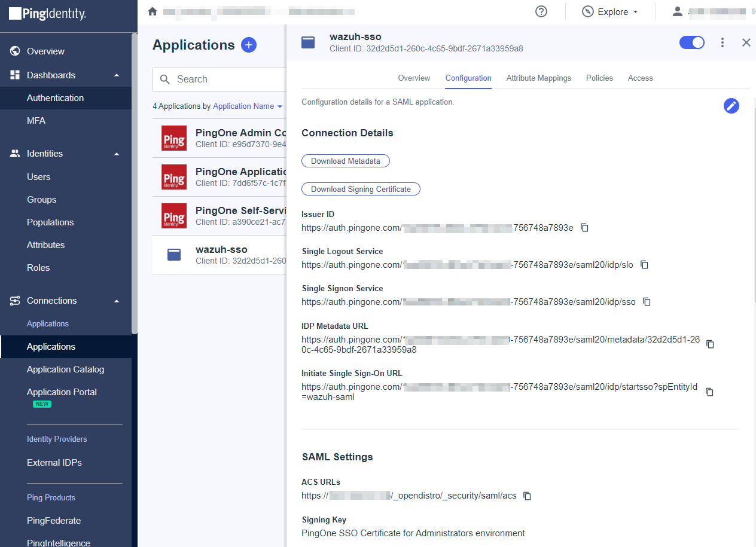This screenshot has height=547, width=756.
Task: Click the wazuh-sso application icon in list
Action: (174, 255)
